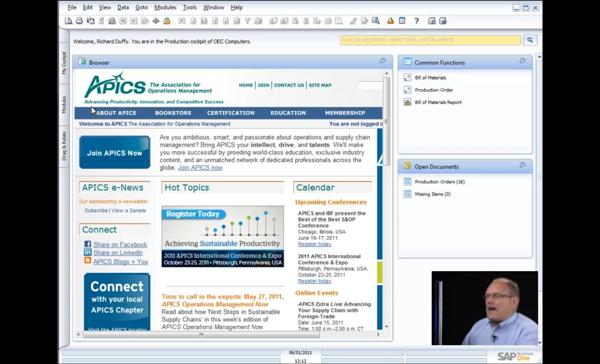Screen dimensions: 600x364
Task: Click the Register Today conference banner
Action: pos(223,237)
